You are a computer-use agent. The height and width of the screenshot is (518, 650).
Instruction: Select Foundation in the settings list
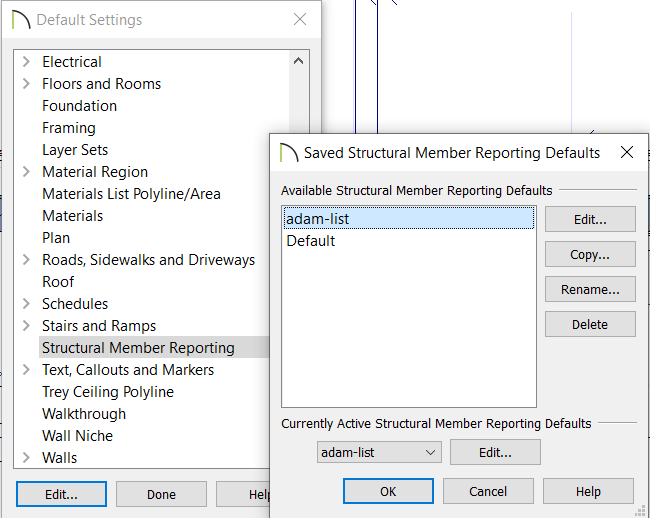pos(80,106)
